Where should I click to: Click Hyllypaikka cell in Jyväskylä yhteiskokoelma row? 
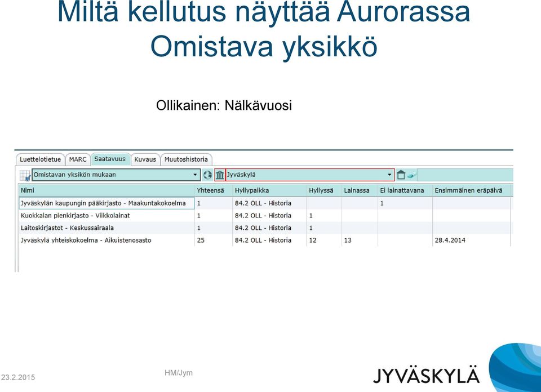tap(270, 240)
